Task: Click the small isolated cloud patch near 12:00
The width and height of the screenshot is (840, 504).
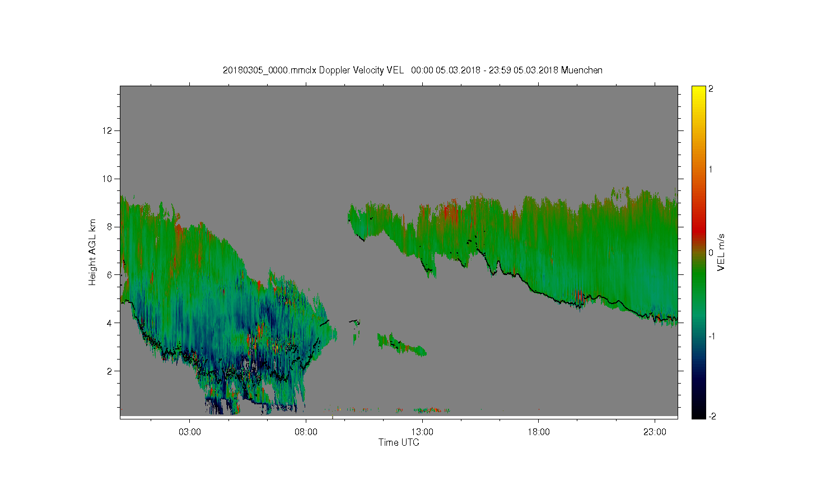Action: pyautogui.click(x=402, y=345)
